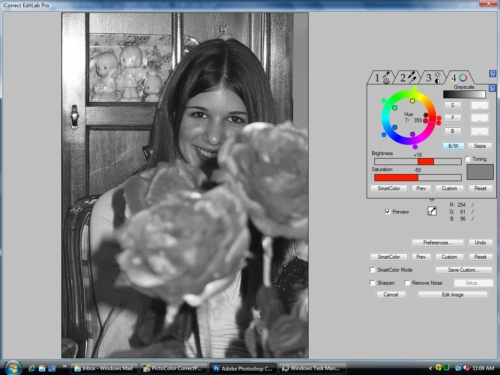
Task: Switch to Windows Task Manager taskbar button
Action: click(x=312, y=368)
